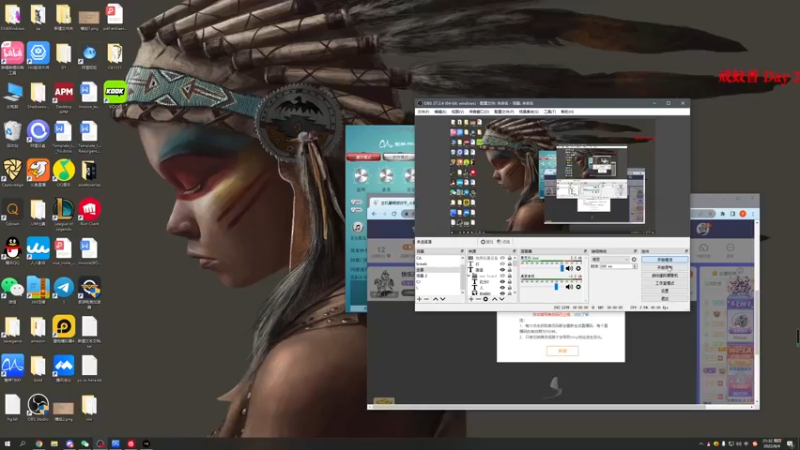Open the source Filters (滤镜) button

point(504,242)
